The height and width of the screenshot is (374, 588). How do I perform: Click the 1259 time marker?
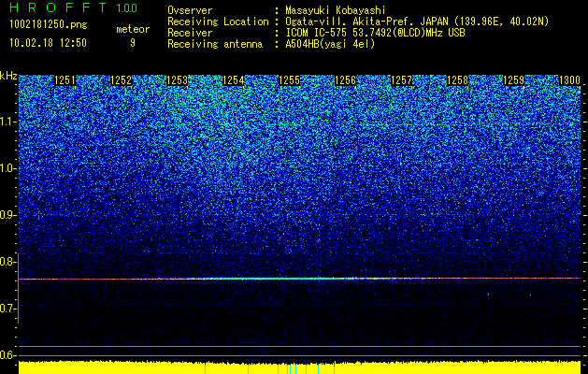click(514, 80)
